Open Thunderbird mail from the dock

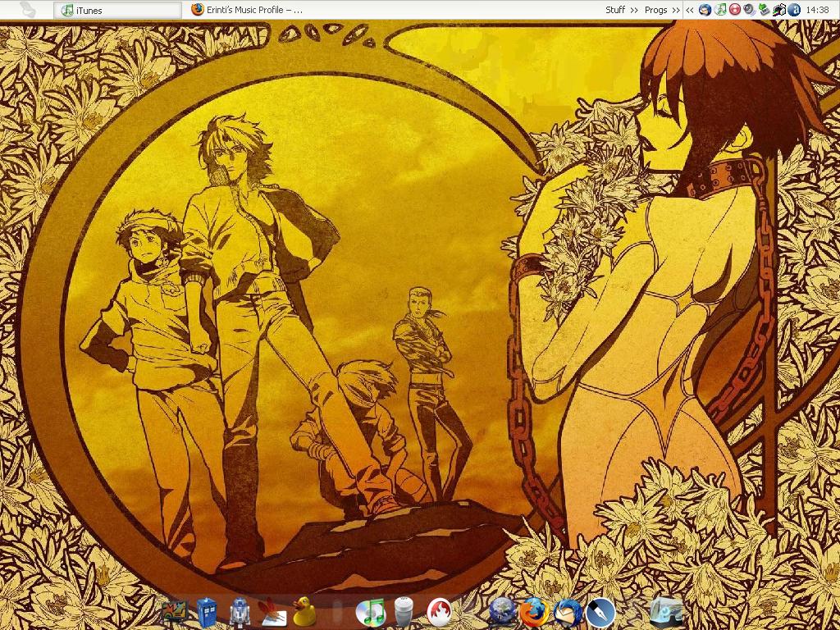567,612
